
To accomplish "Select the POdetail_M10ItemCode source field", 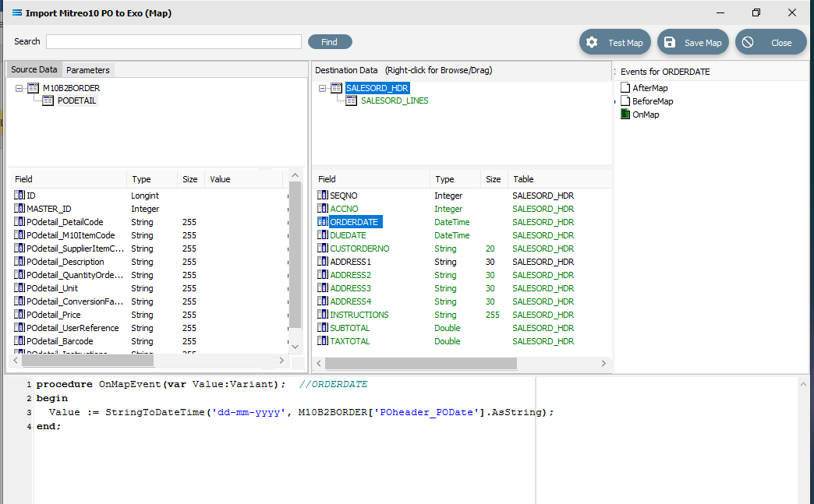I will 71,235.
